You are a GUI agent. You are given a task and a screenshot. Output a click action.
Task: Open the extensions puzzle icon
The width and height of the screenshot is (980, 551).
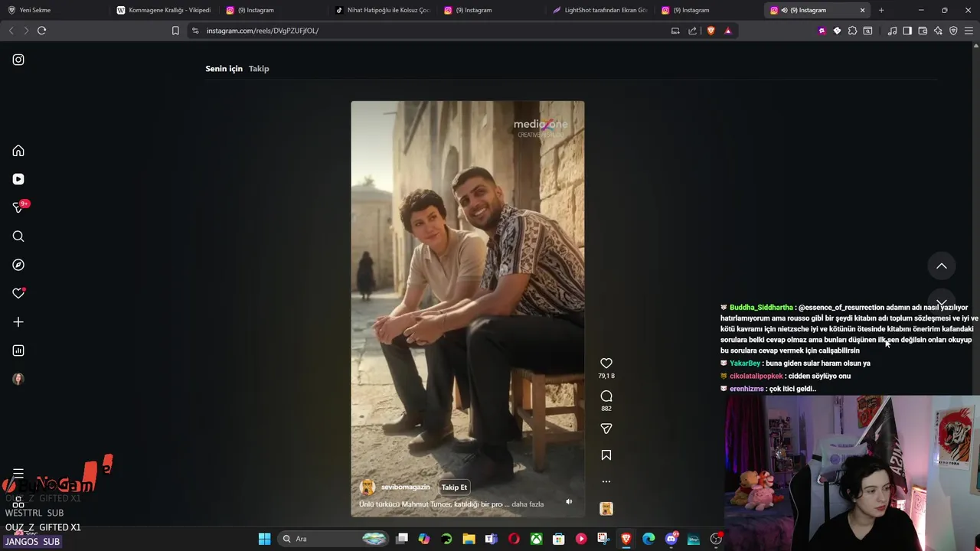852,31
